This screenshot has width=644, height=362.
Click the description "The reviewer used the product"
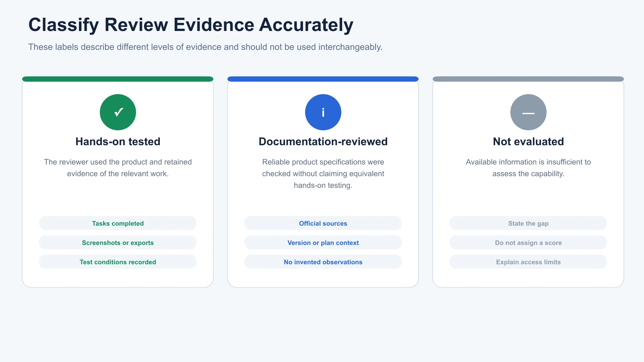click(118, 168)
